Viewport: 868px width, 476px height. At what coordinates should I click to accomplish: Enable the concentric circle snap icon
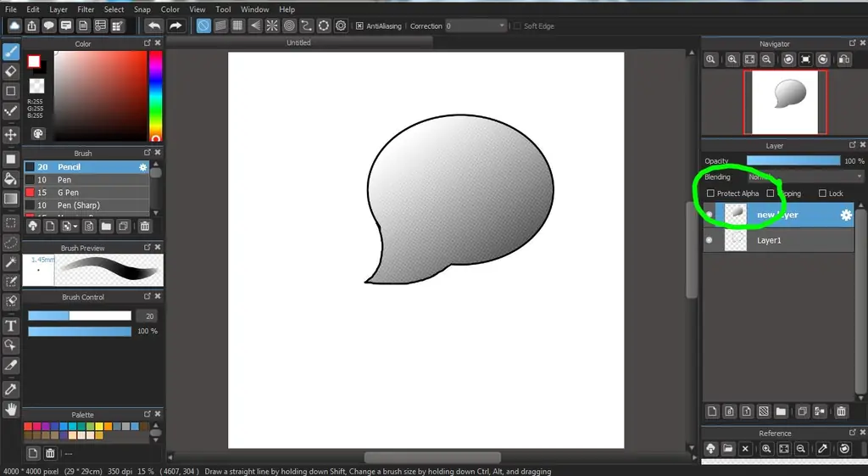289,25
